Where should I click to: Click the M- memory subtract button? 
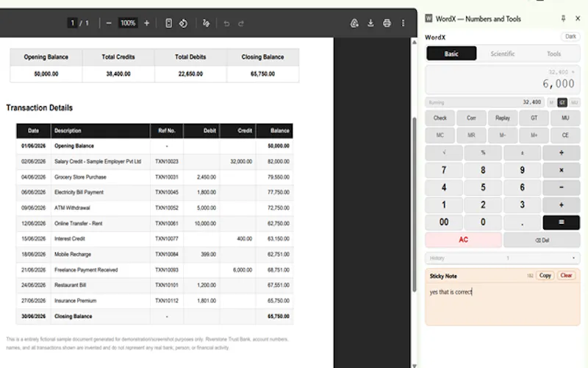[503, 135]
